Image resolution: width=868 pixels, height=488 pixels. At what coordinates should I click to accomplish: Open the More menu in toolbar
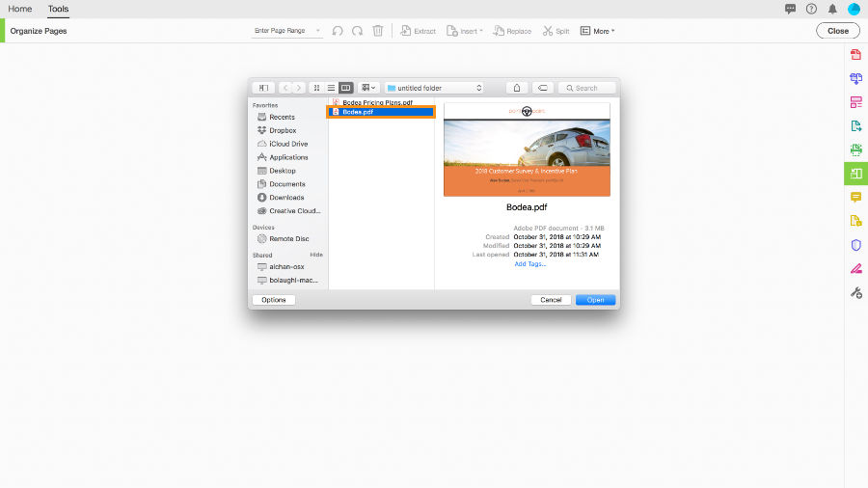(x=597, y=31)
